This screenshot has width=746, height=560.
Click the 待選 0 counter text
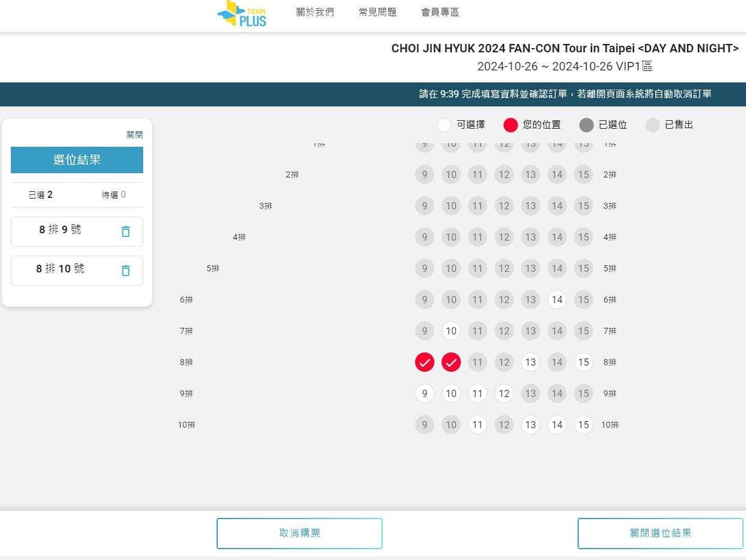point(114,195)
